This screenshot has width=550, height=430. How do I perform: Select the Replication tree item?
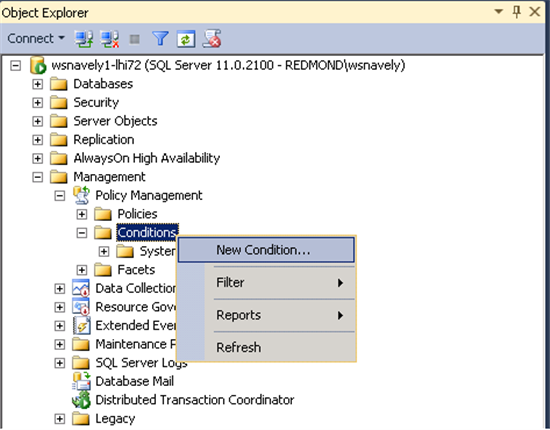click(104, 140)
